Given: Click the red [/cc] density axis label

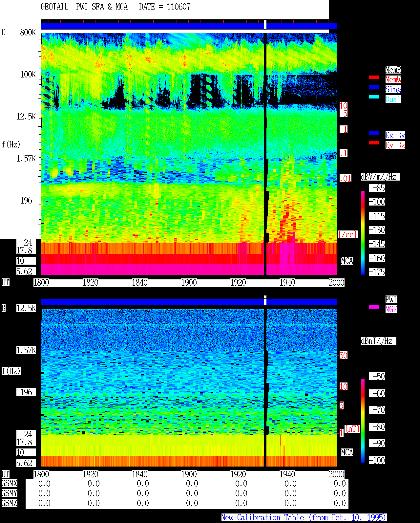Looking at the screenshot, I should coord(347,235).
